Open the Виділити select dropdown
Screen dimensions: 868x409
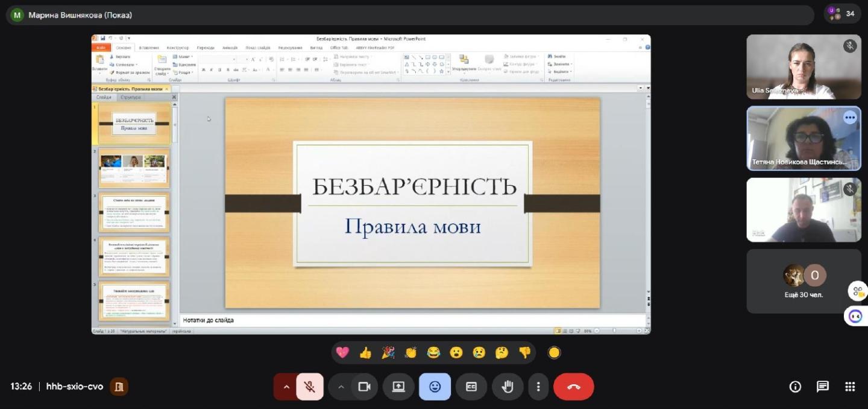(559, 71)
